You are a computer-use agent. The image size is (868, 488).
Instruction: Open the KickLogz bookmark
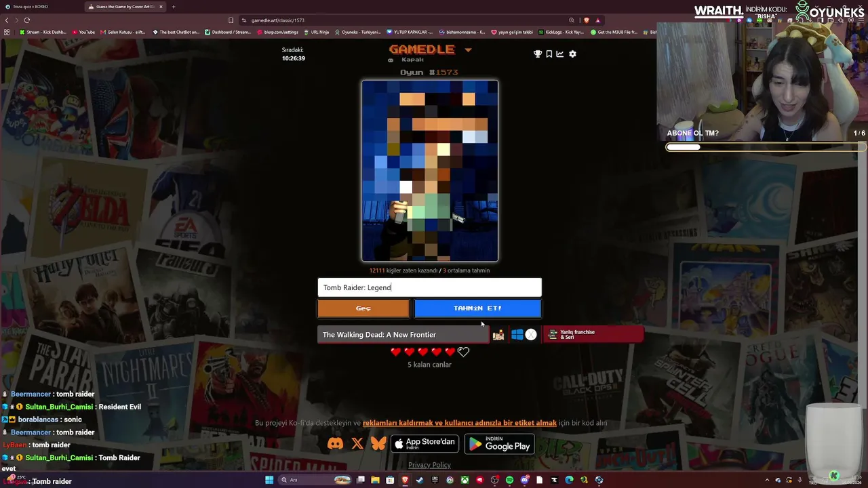coord(561,32)
